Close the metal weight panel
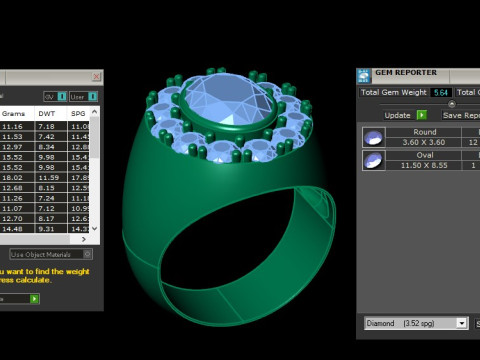 tap(96, 77)
